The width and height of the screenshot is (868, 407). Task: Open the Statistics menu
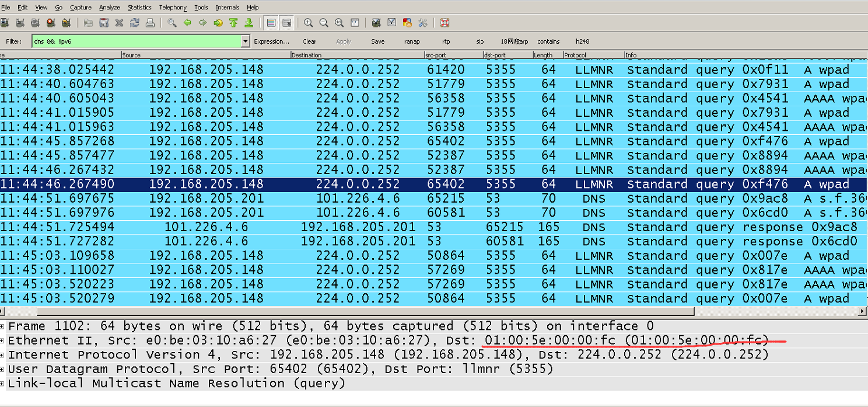point(139,7)
